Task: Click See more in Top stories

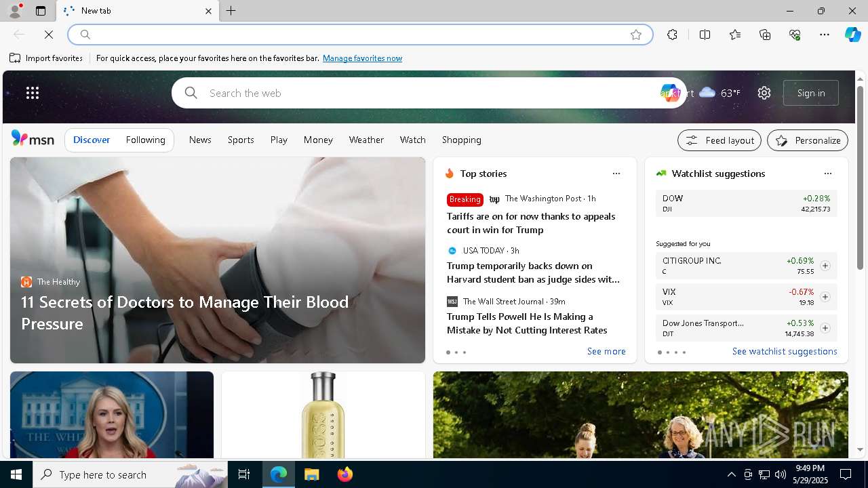Action: pos(606,351)
